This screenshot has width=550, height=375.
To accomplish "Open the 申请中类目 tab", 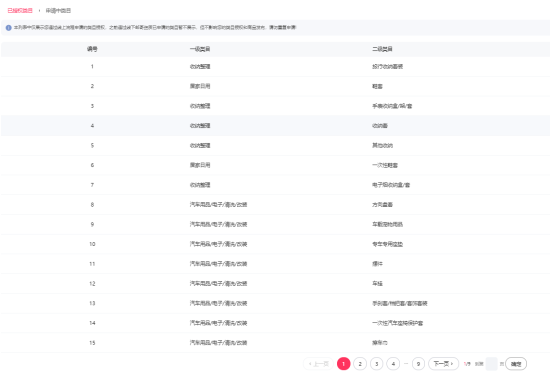I will coord(58,11).
